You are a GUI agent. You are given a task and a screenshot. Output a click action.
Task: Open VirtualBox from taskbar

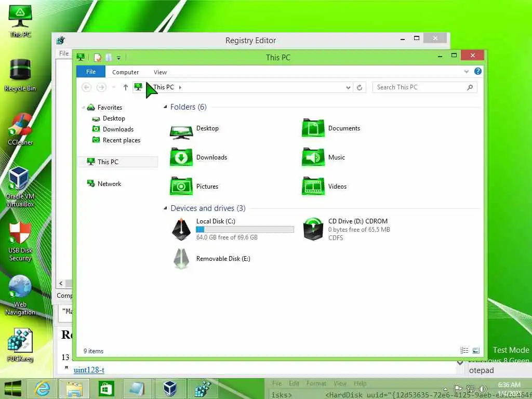point(170,389)
